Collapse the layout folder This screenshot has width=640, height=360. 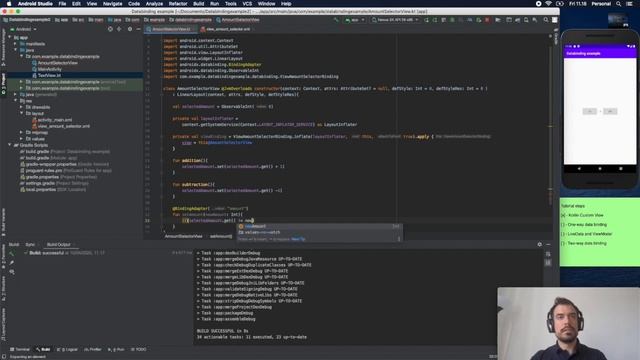pos(21,113)
